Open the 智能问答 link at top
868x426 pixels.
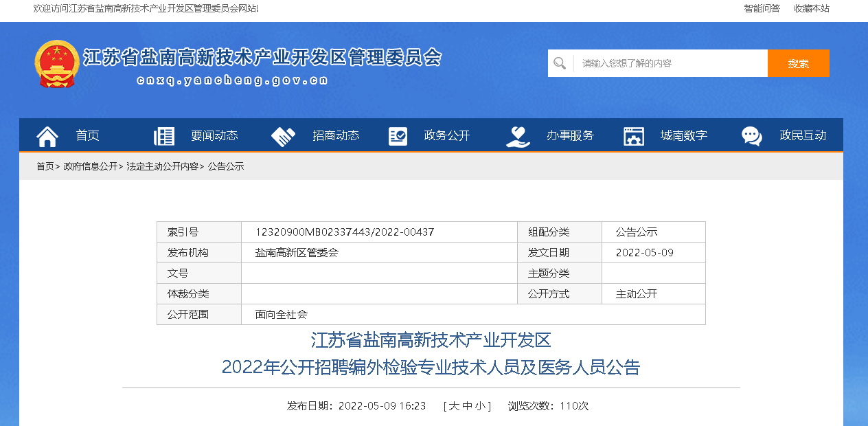[x=762, y=8]
